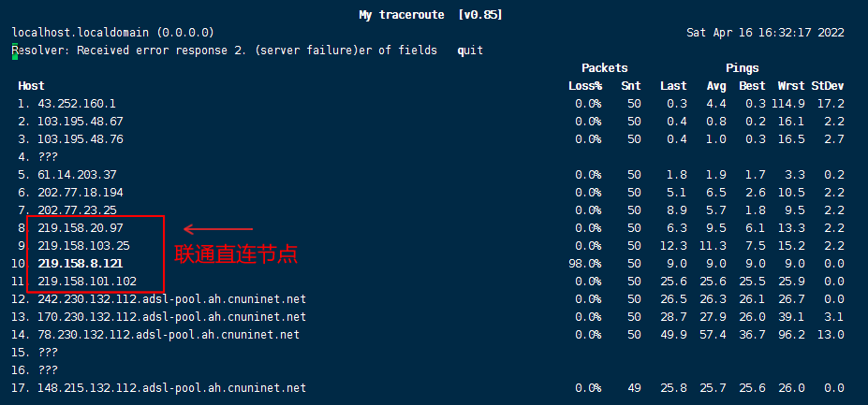Select the Loss% column header
The width and height of the screenshot is (868, 405).
pos(585,86)
